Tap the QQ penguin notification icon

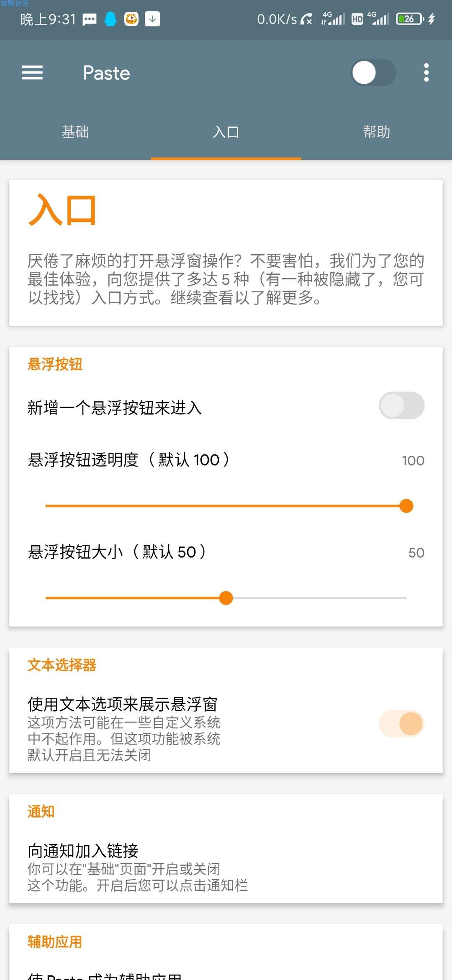(x=110, y=19)
